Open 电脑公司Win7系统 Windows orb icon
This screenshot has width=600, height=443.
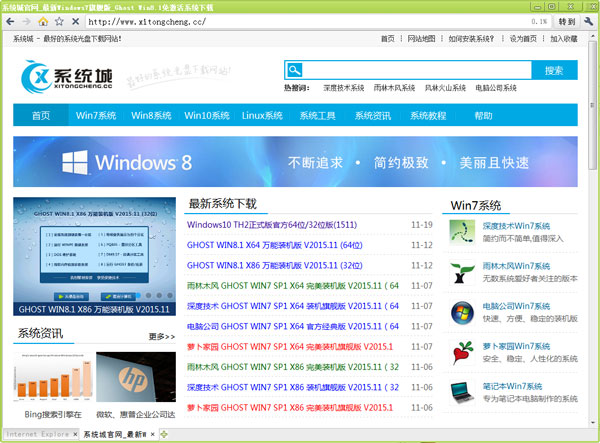click(462, 312)
